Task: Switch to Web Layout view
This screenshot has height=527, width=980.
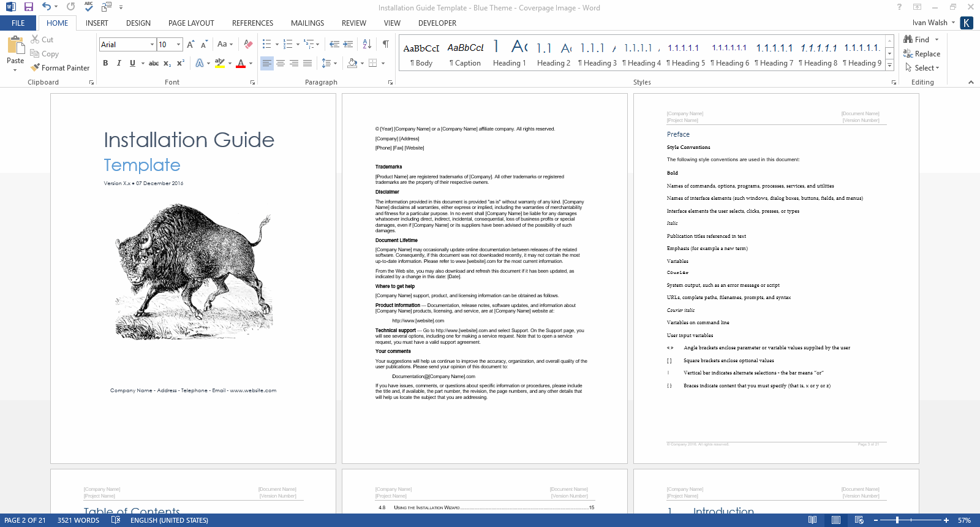Action: coord(859,520)
